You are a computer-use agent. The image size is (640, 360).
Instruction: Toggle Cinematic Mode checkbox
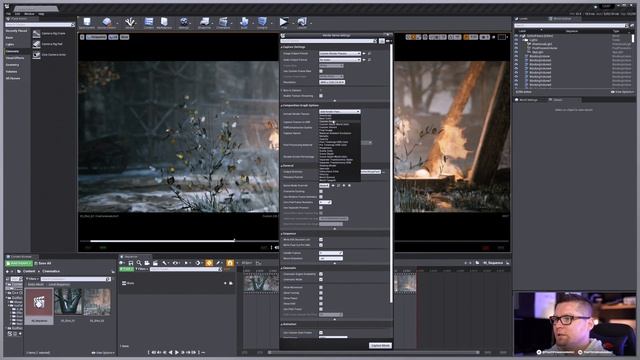tap(321, 280)
